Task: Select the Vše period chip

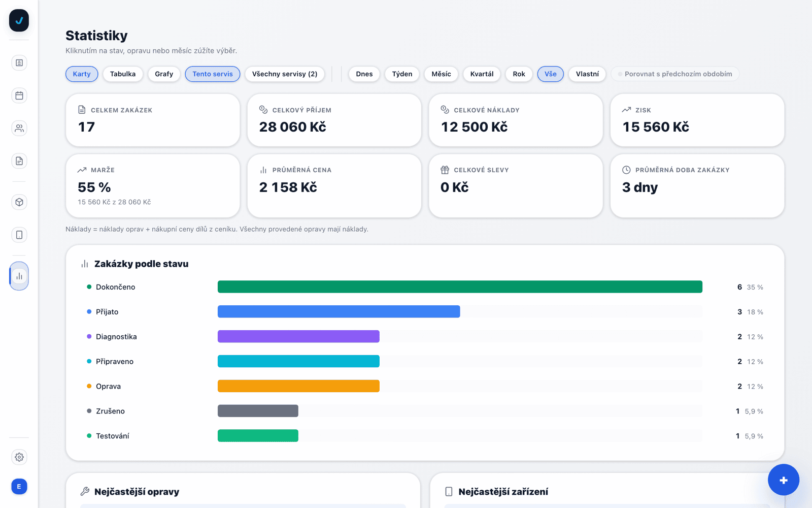Action: pyautogui.click(x=551, y=74)
